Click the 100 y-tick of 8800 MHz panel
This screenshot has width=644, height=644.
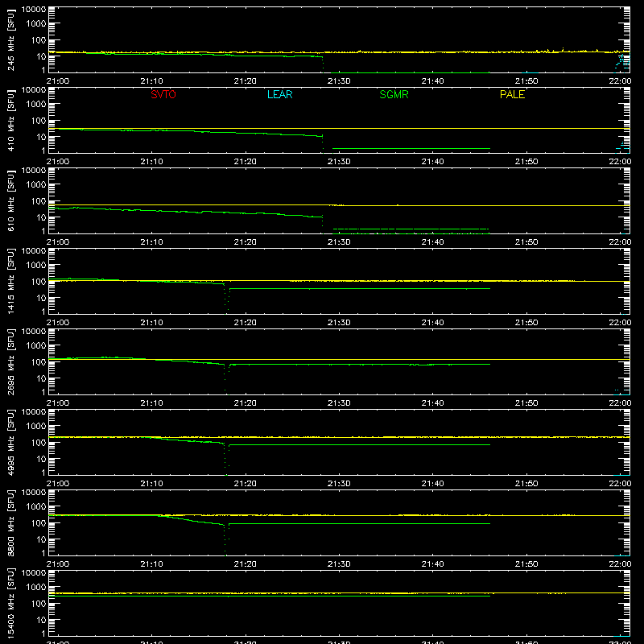coord(39,523)
